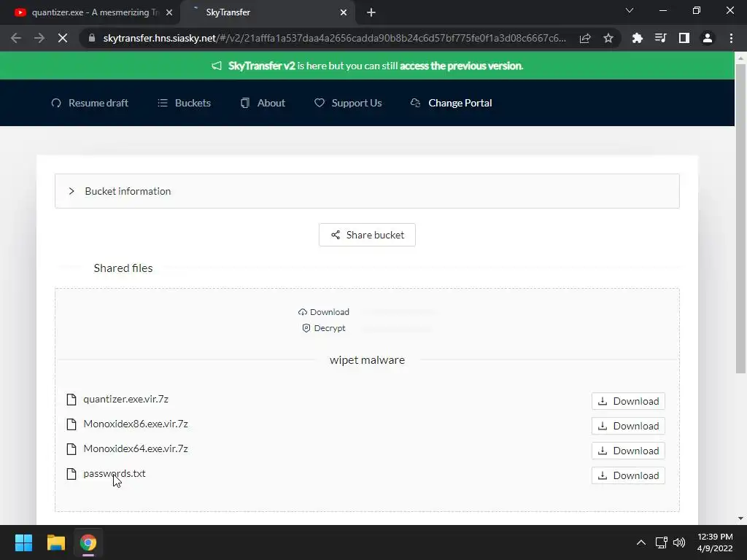
Task: Open File Explorer from the taskbar
Action: point(55,542)
